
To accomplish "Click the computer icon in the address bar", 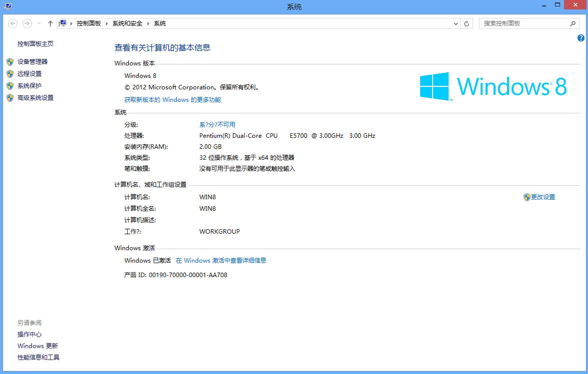I will (x=62, y=23).
